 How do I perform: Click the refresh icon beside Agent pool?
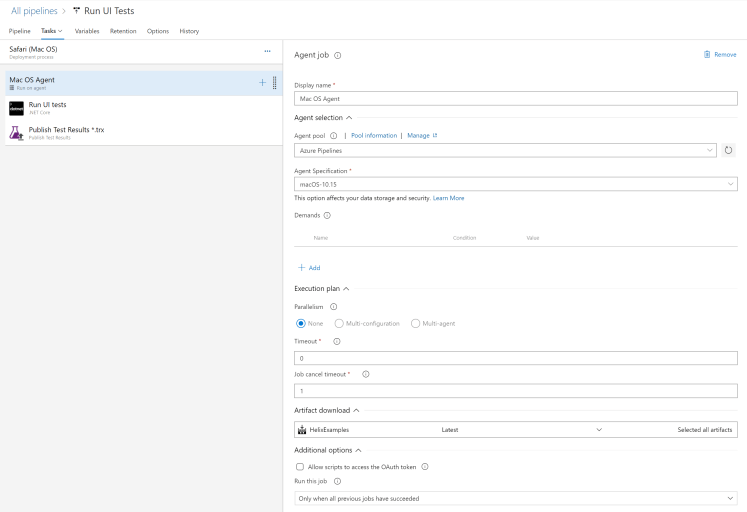tap(728, 150)
